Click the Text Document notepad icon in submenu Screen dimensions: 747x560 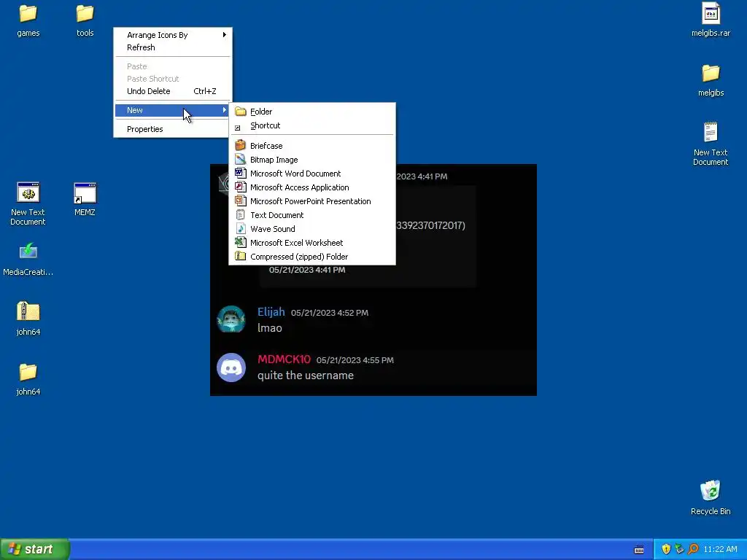click(x=241, y=215)
